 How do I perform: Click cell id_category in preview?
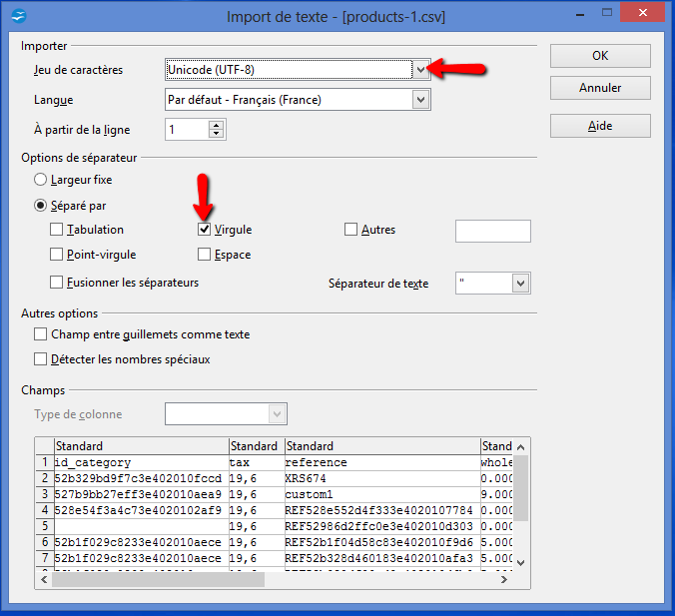coord(141,463)
